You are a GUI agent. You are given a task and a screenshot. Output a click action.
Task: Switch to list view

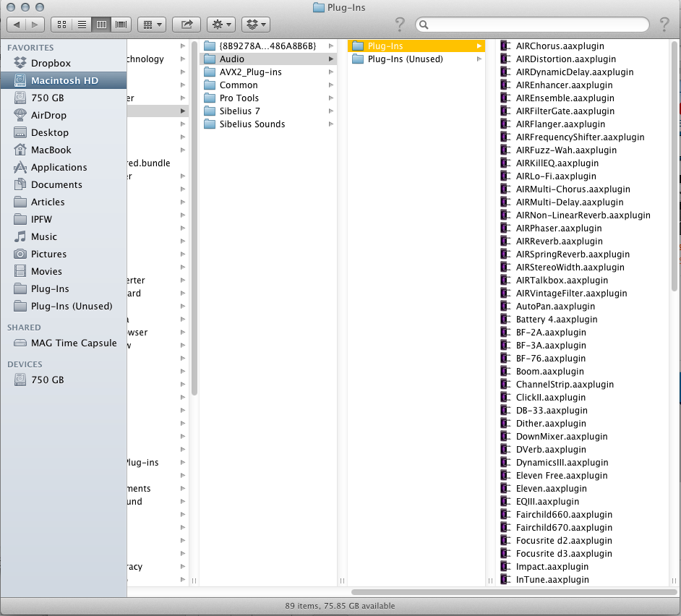pos(82,24)
